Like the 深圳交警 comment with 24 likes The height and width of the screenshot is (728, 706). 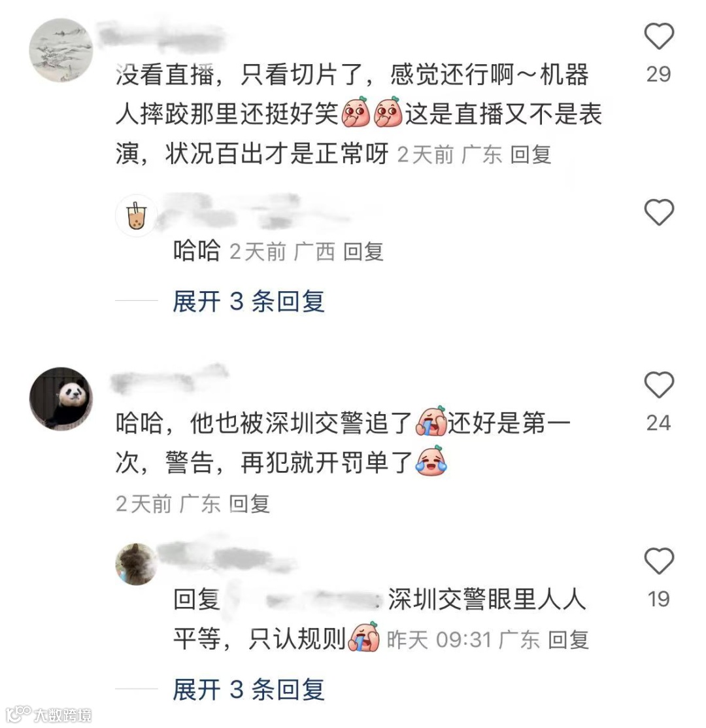pyautogui.click(x=659, y=385)
